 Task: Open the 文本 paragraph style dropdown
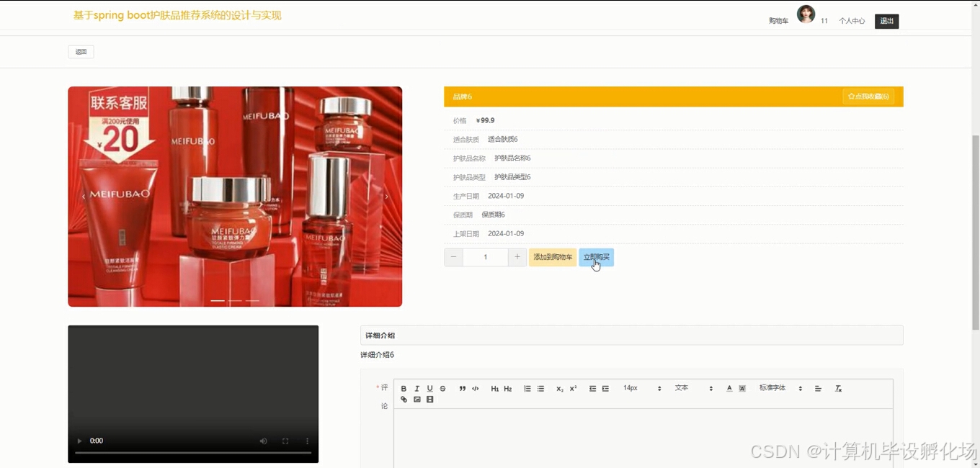pyautogui.click(x=693, y=388)
